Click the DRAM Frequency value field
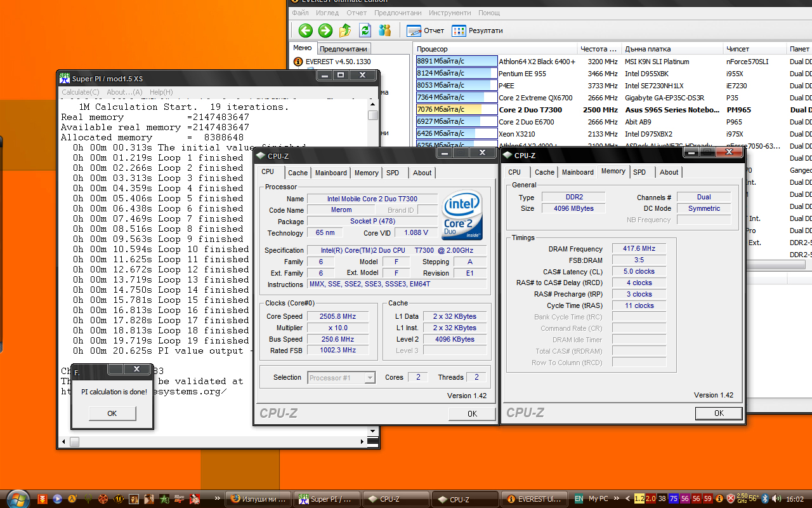 tap(639, 249)
